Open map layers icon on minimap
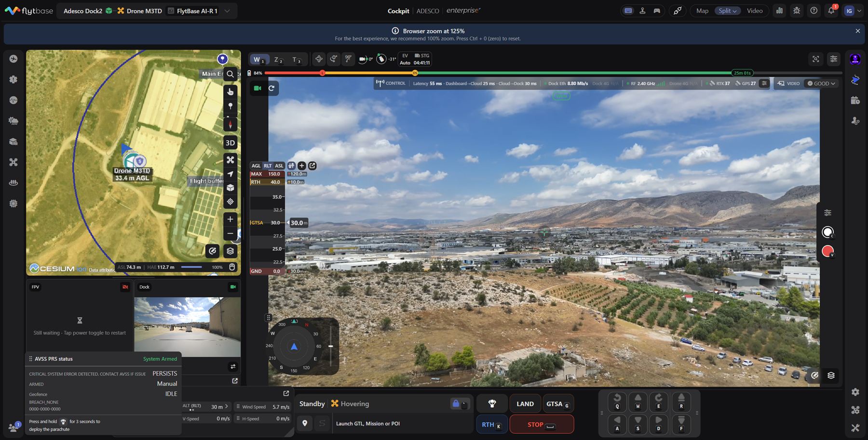The image size is (868, 440). tap(231, 251)
